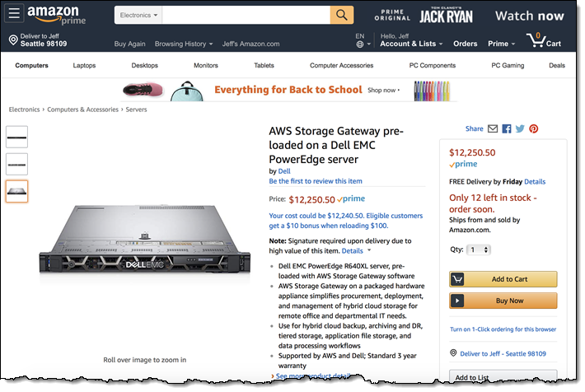Expand the Account & Lists menu
The image size is (585, 392).
coord(411,44)
